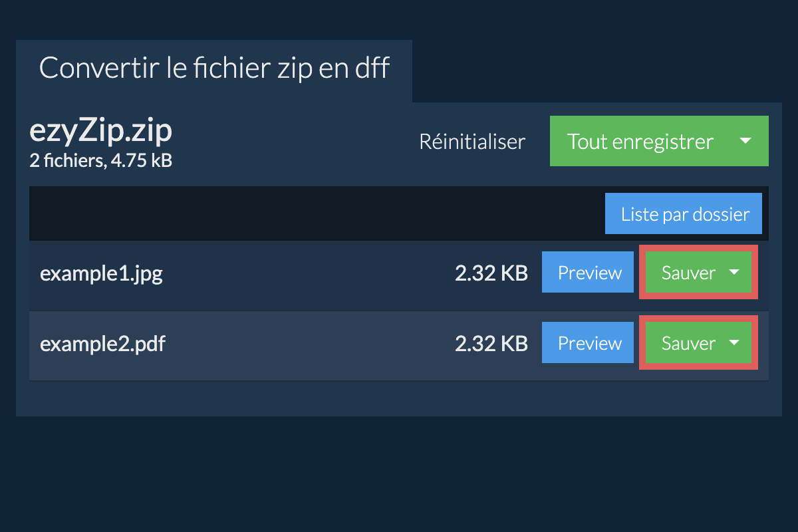
Task: Click the 2 fichiers, 4.75 kB summary
Action: point(100,160)
